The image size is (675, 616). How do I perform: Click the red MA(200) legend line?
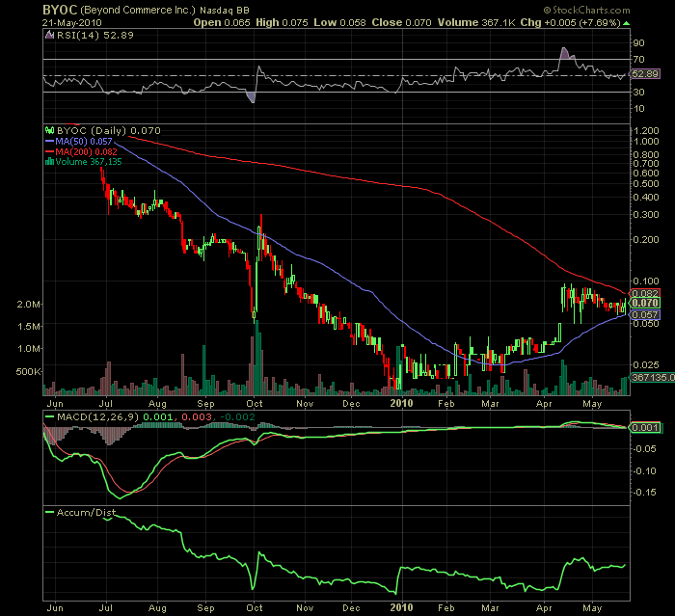[49, 152]
